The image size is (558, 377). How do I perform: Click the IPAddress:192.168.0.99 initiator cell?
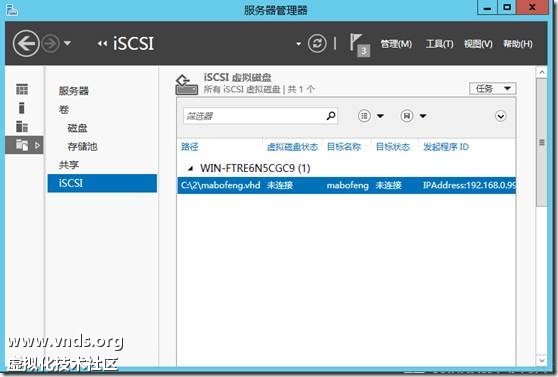click(x=469, y=185)
